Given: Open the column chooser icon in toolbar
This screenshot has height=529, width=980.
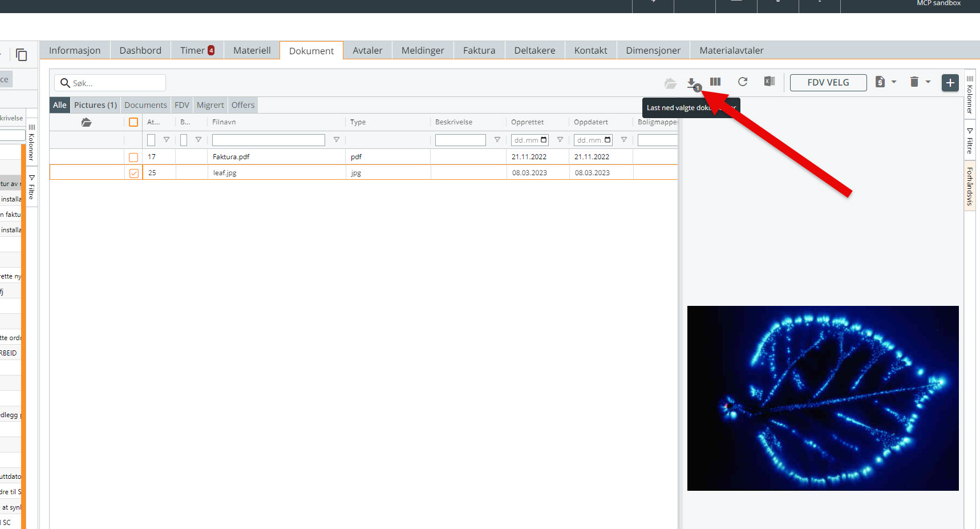Looking at the screenshot, I should point(715,82).
